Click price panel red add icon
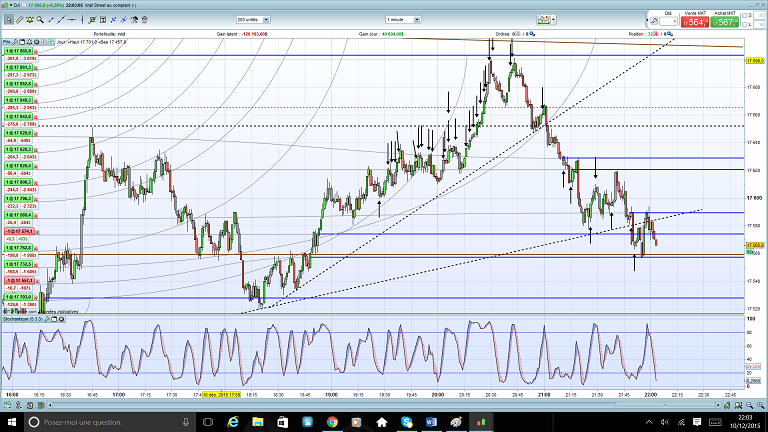Viewport: 768px width, 432px height. [x=44, y=42]
